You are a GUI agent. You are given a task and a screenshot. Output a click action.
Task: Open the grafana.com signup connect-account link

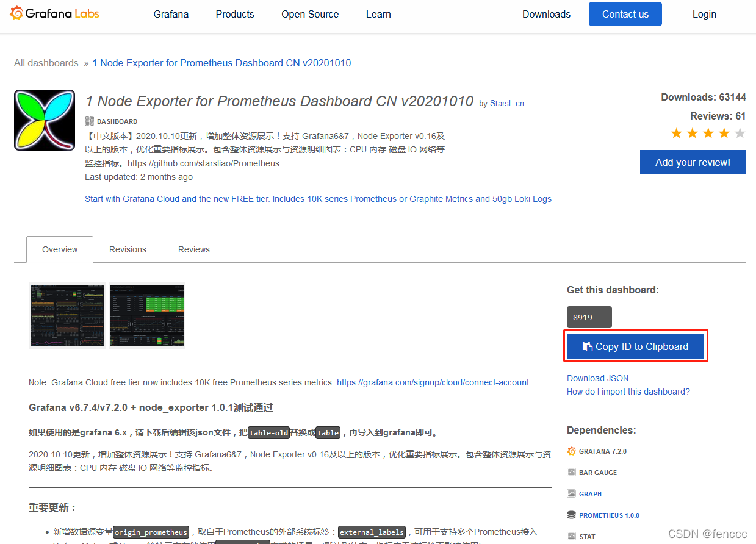tap(433, 382)
